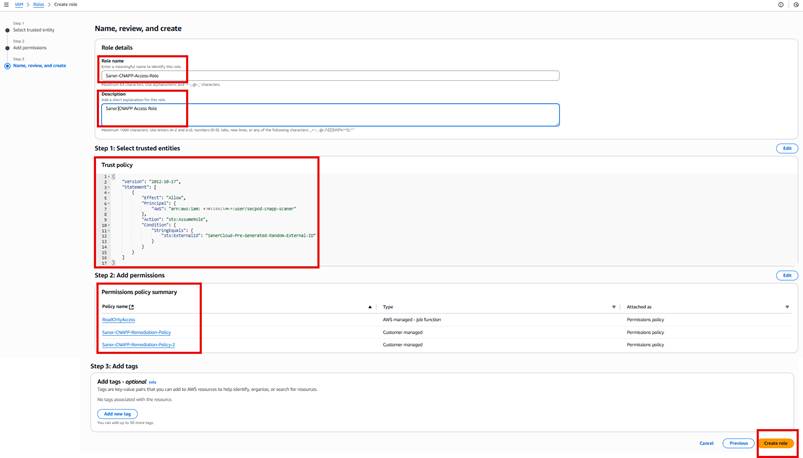Select Step 3 Name, review, and create

(x=39, y=66)
